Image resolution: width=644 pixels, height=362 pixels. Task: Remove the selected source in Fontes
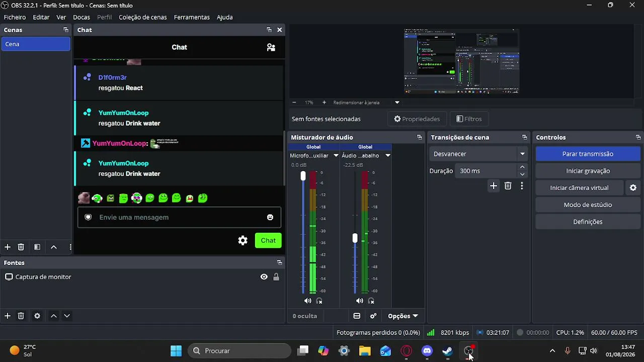coord(21,316)
